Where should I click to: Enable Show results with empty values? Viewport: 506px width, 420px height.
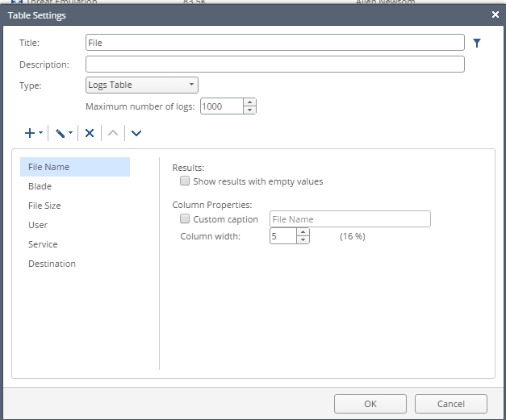coord(185,181)
